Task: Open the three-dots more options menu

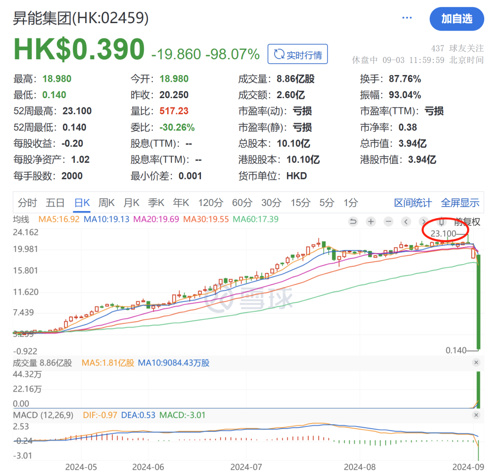Action: tap(407, 18)
